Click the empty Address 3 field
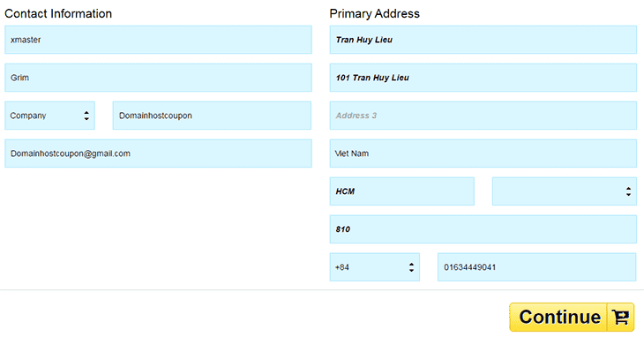 click(x=483, y=116)
